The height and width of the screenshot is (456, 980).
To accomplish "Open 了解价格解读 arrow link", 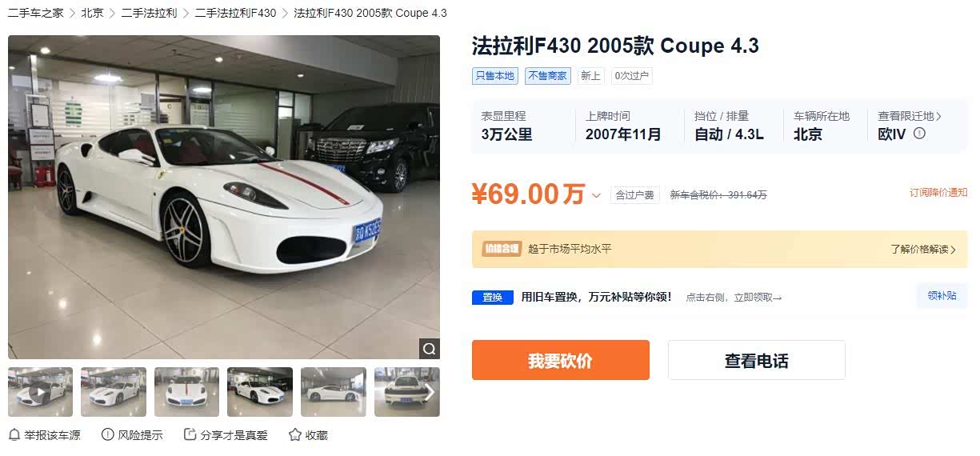I will 923,249.
